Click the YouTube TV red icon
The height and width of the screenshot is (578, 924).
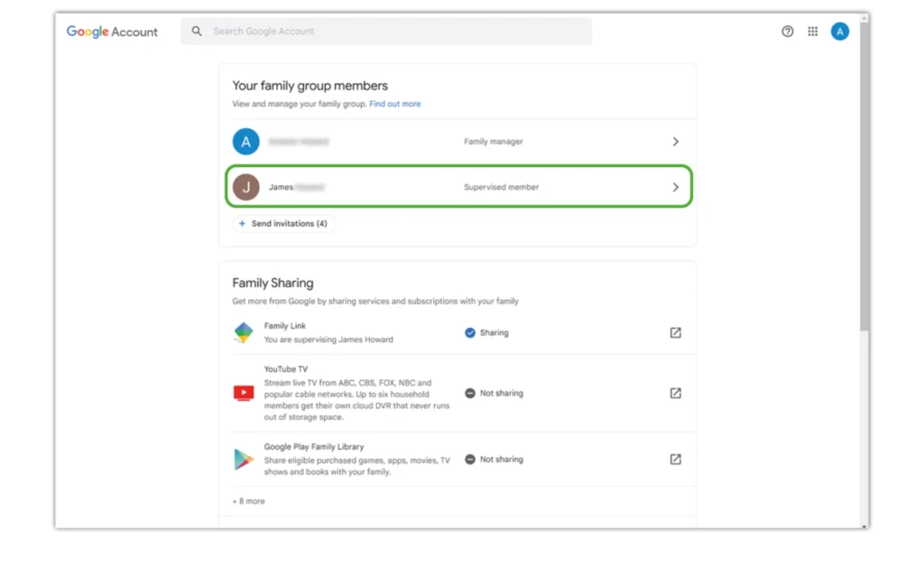click(244, 393)
